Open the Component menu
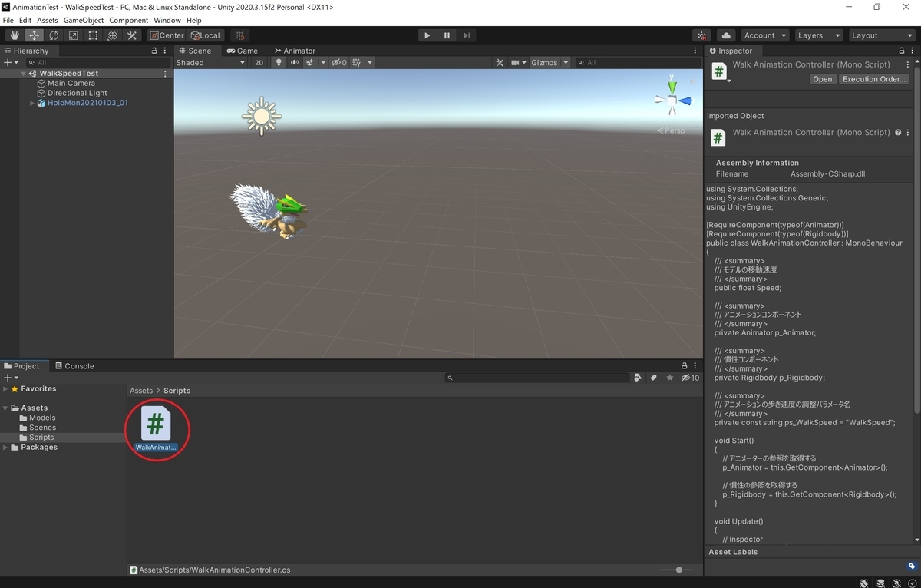921x588 pixels. (x=128, y=21)
